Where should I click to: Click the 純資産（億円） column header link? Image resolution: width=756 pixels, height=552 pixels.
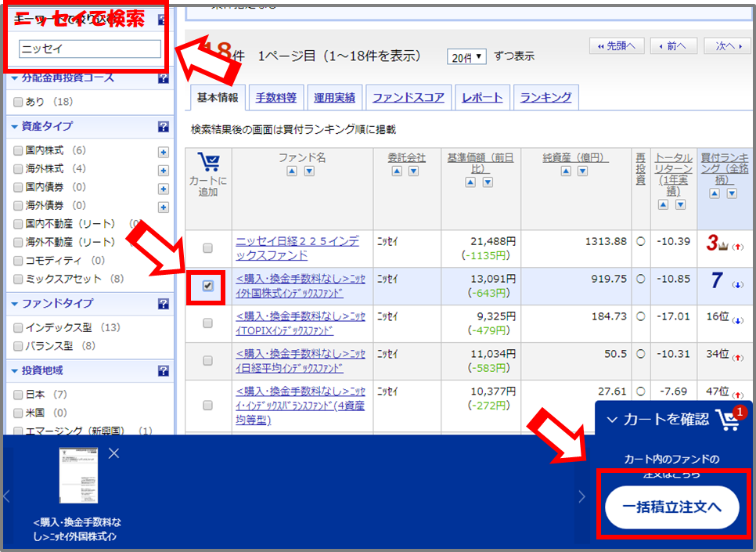pyautogui.click(x=575, y=158)
